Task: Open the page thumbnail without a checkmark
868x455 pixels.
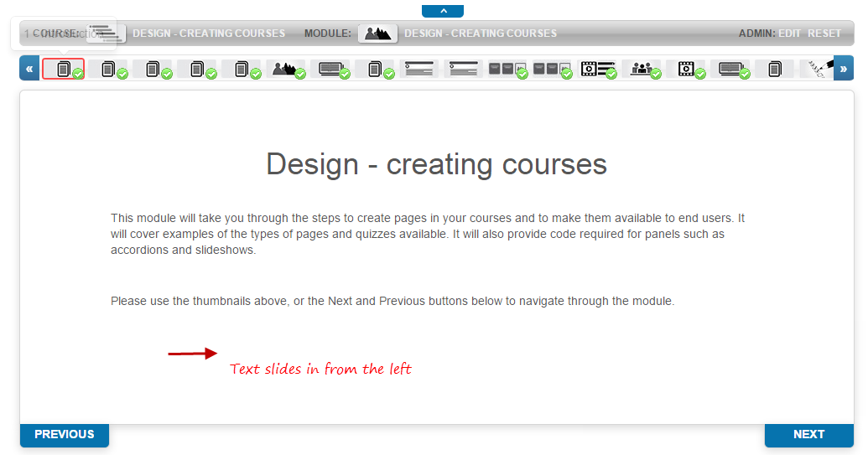Action: (774, 69)
